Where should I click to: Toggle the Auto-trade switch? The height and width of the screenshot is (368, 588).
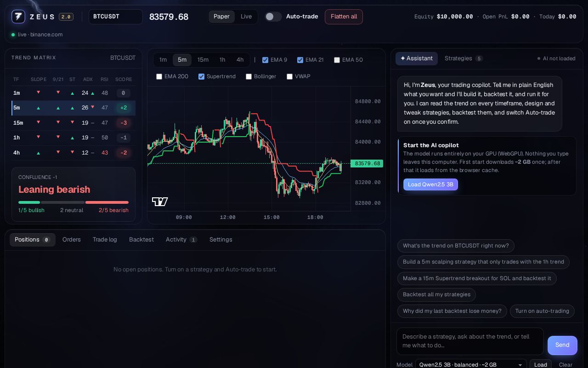pos(273,17)
